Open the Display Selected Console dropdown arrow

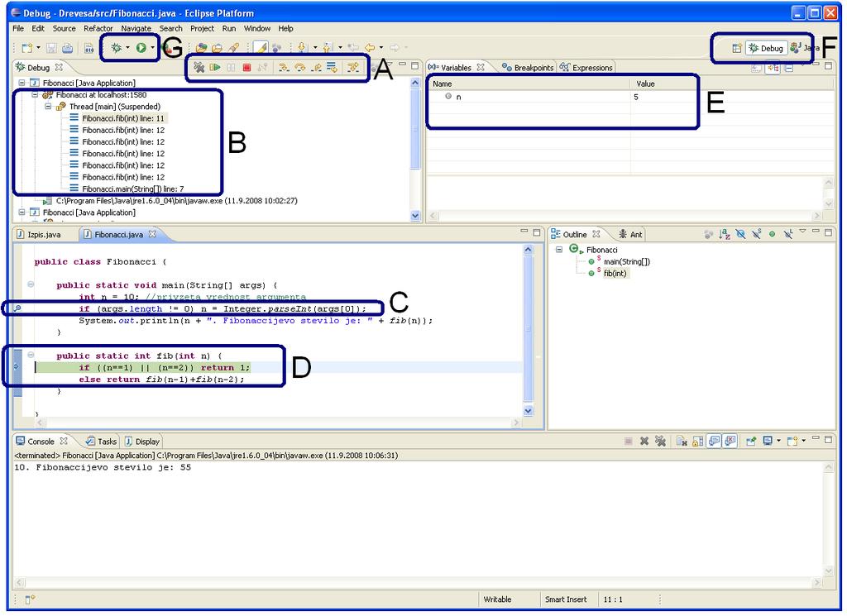(778, 441)
